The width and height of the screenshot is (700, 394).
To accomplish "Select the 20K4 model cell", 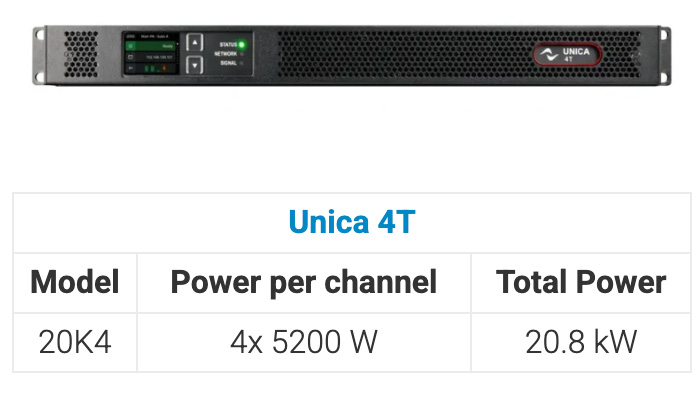I will tap(75, 342).
